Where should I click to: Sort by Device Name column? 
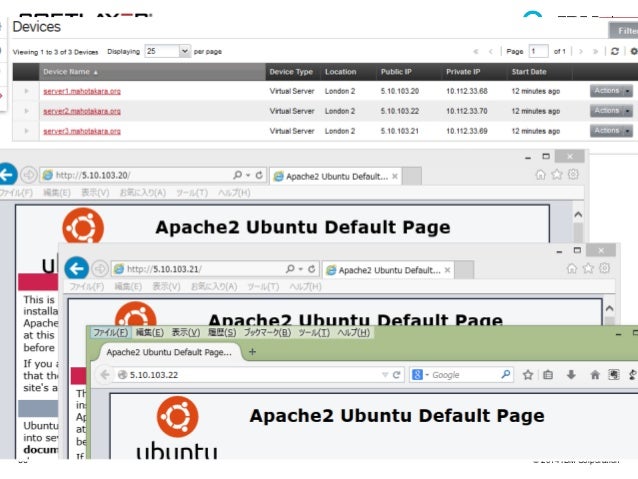click(x=152, y=72)
